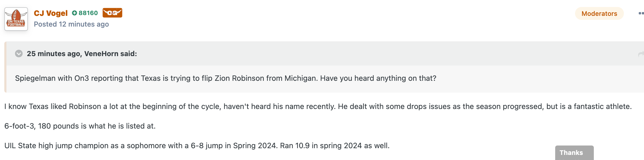
Task: Click the green reputation plus icon
Action: pos(75,13)
